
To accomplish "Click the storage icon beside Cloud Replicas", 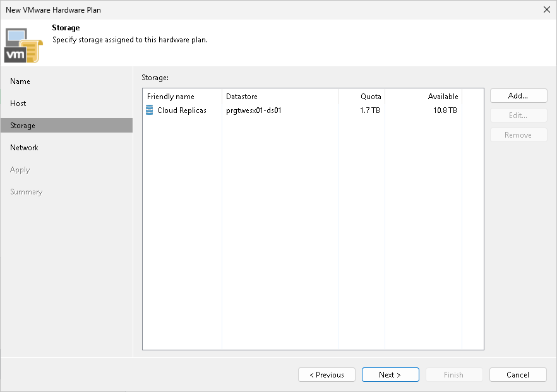I will (149, 109).
